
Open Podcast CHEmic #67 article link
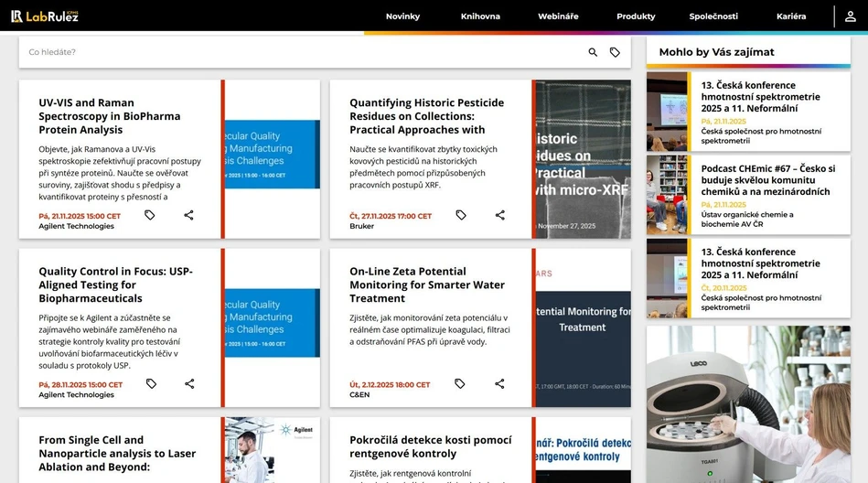coord(767,180)
